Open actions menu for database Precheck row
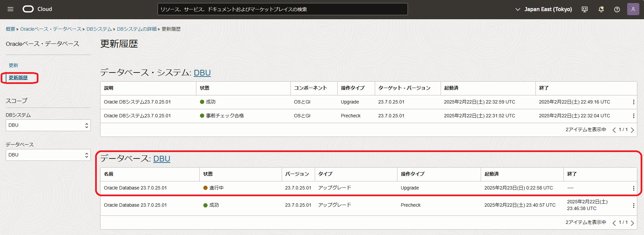This screenshot has height=235, width=644. [x=634, y=205]
